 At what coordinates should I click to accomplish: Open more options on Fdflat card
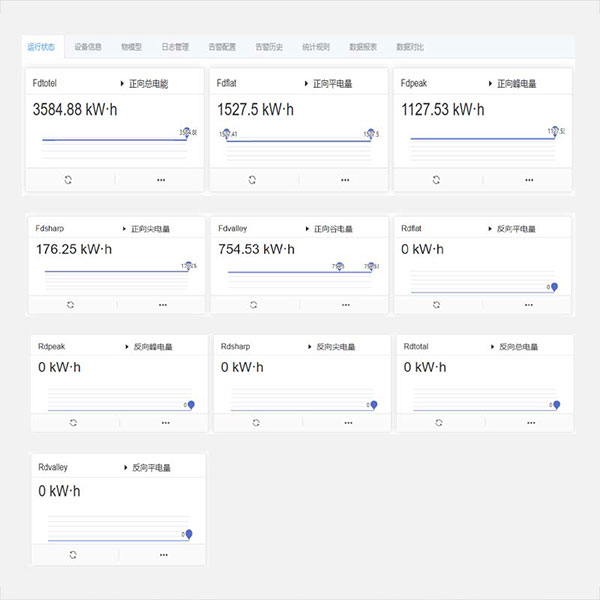coord(345,179)
